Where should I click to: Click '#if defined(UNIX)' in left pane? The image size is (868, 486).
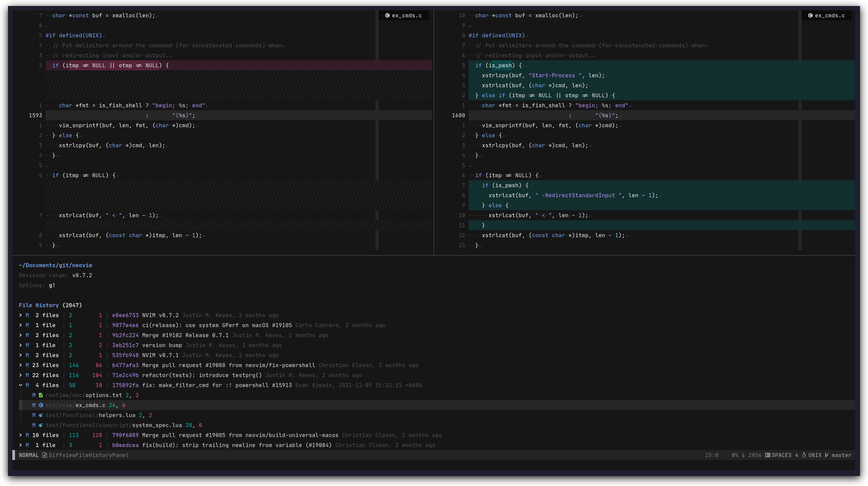74,35
